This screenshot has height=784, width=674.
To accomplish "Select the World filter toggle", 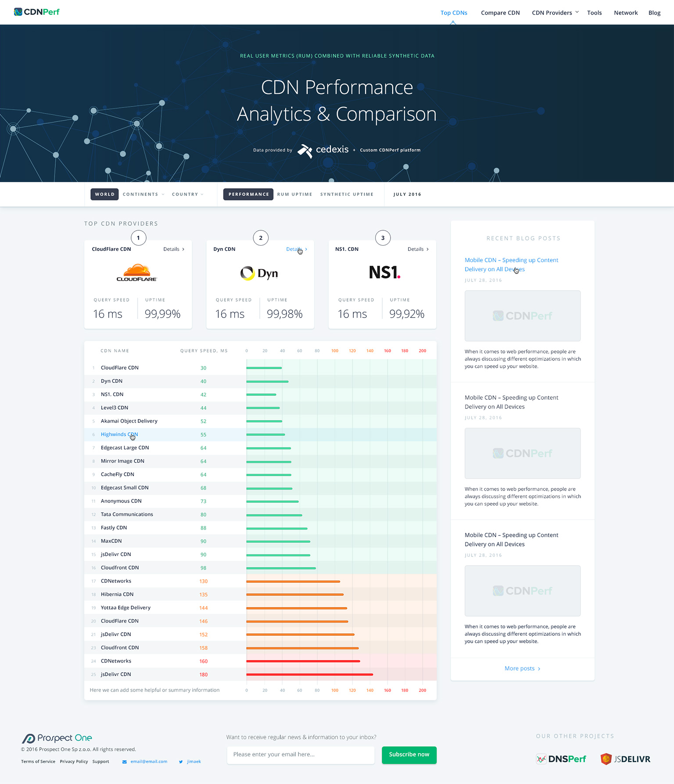I will [104, 194].
